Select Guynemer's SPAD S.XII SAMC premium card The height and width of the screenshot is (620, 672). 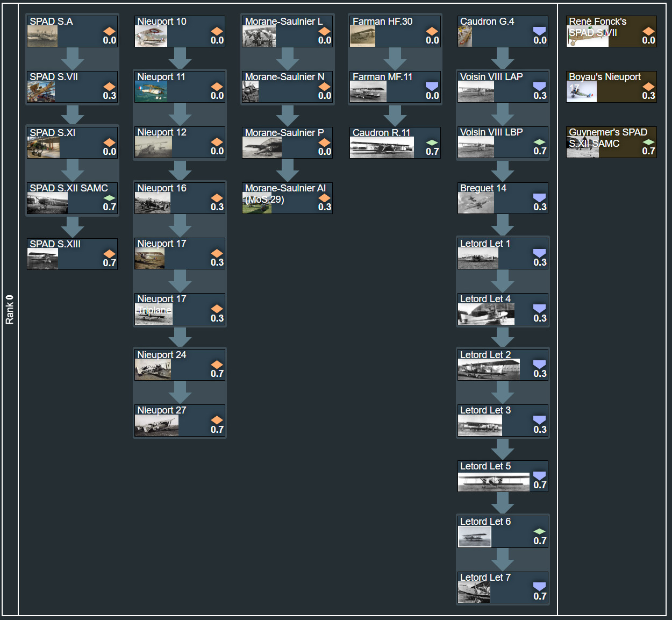(x=611, y=142)
